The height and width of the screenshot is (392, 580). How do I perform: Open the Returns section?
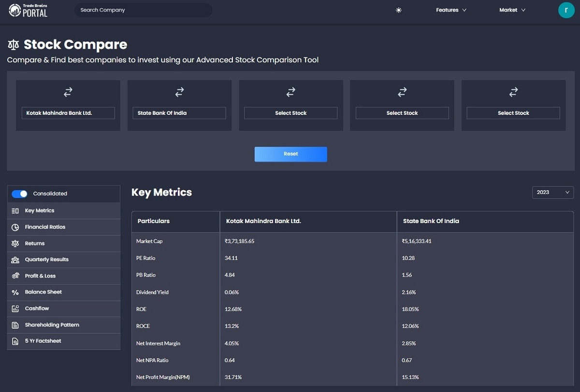tap(64, 244)
